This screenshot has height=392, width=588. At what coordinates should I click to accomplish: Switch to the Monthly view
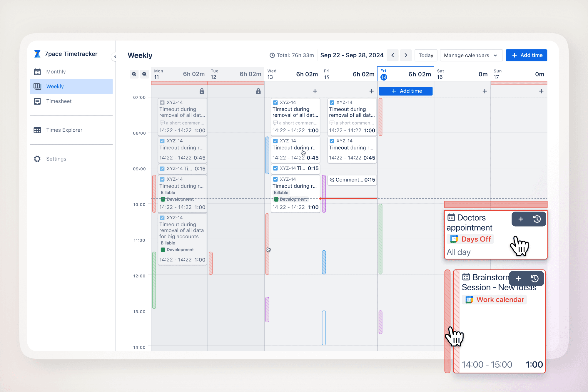pyautogui.click(x=56, y=72)
